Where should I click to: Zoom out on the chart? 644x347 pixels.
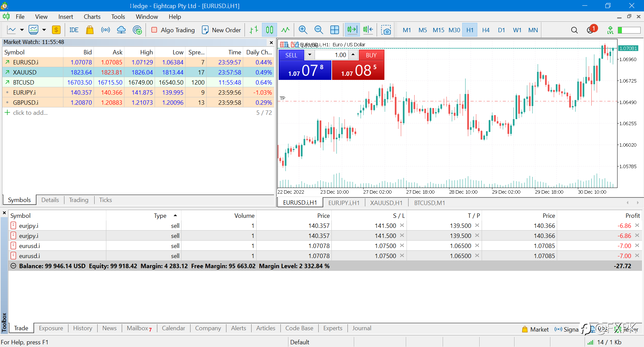click(319, 30)
